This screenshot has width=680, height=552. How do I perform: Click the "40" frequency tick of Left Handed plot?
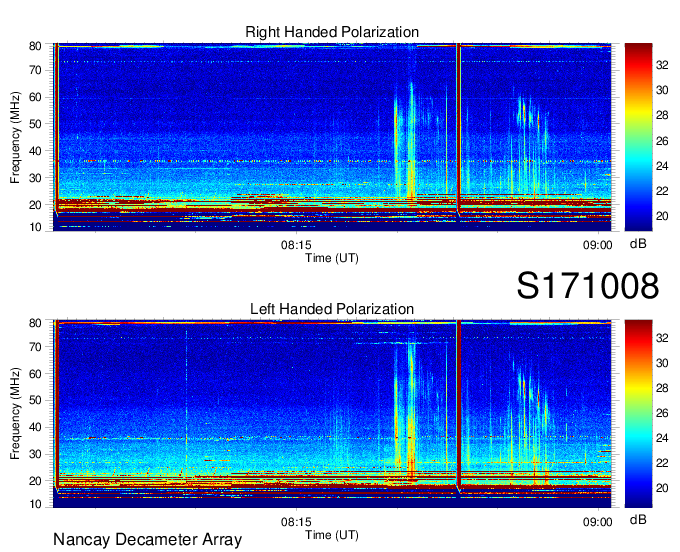tap(35, 428)
